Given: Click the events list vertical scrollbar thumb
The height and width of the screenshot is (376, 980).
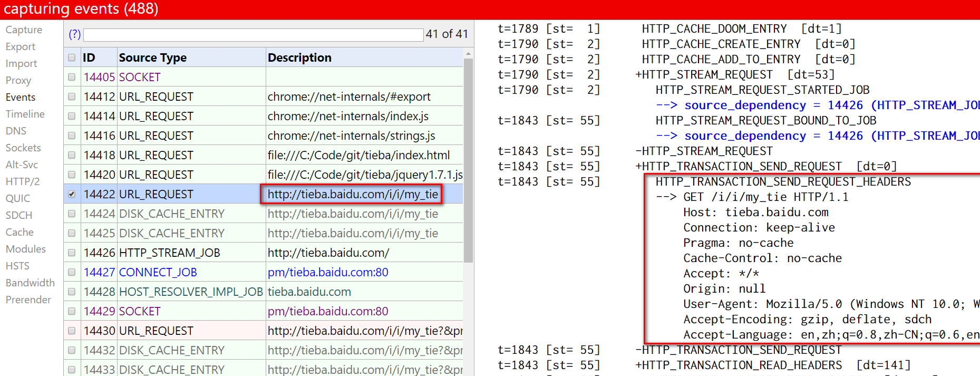Looking at the screenshot, I should click(468, 160).
